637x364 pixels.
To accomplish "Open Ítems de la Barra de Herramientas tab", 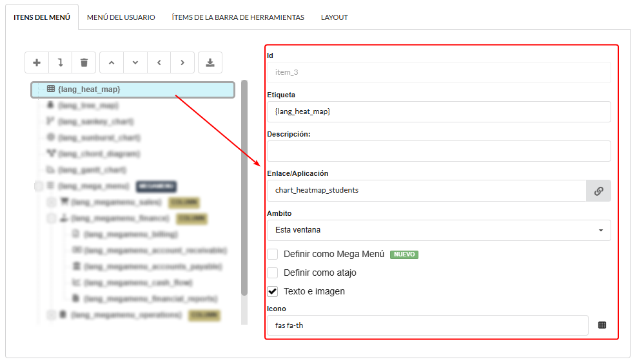I will point(238,17).
